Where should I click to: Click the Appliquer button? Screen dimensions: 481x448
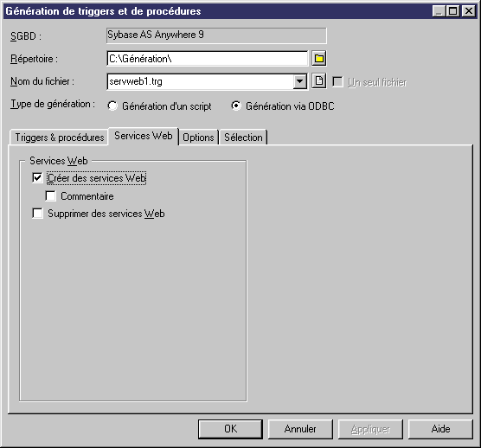370,429
